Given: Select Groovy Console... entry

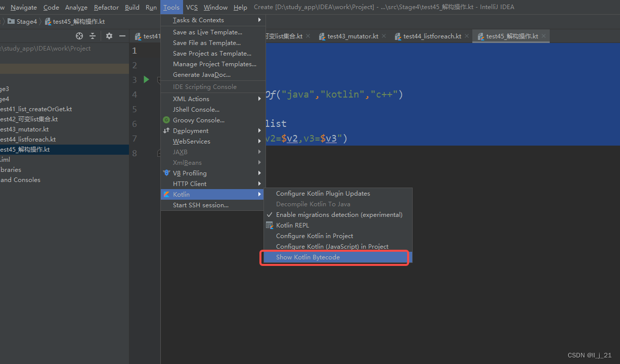Looking at the screenshot, I should (213, 120).
